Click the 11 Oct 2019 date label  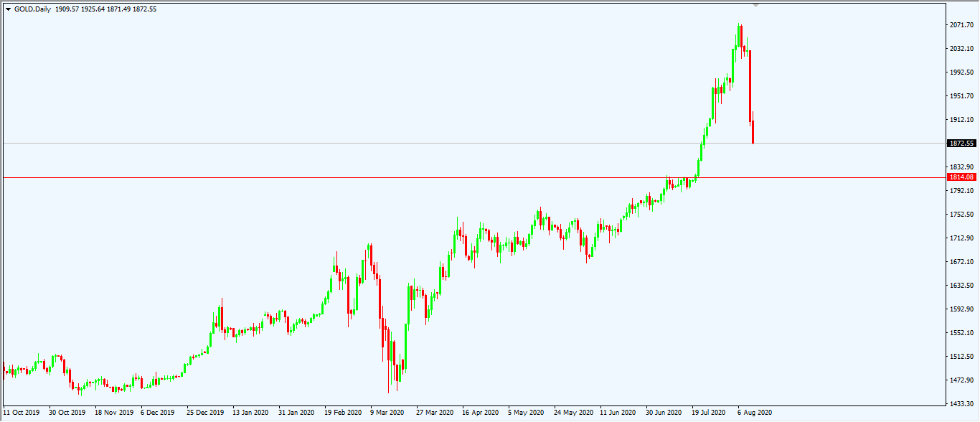coord(21,413)
